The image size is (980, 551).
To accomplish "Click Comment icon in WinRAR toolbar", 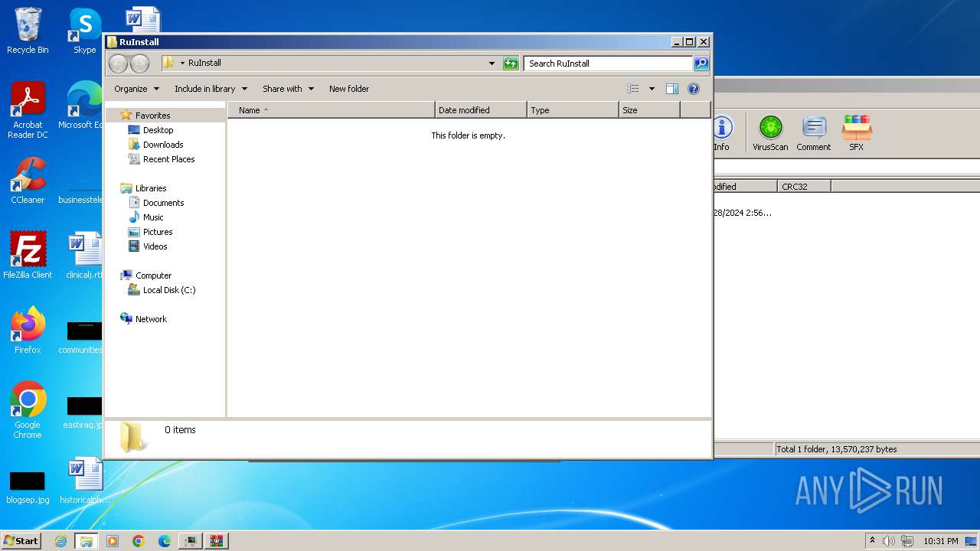I will click(813, 133).
